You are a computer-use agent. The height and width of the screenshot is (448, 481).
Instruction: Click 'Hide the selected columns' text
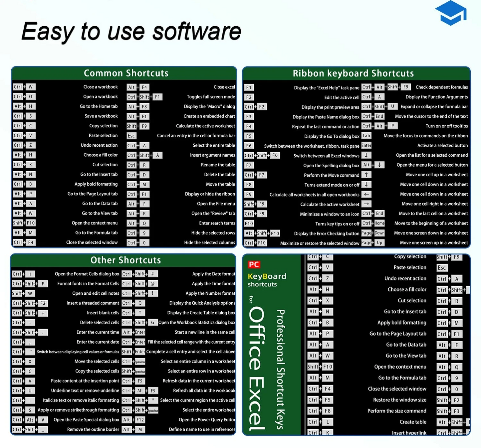[210, 242]
